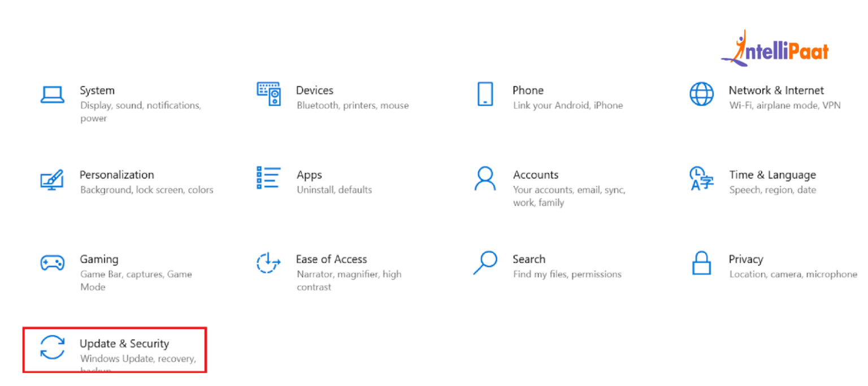Image resolution: width=868 pixels, height=386 pixels.
Task: Choose the Personalization title text
Action: (x=116, y=175)
